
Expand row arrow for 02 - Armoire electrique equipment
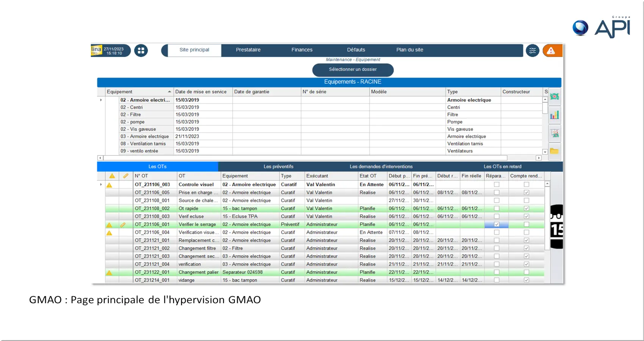pyautogui.click(x=101, y=100)
